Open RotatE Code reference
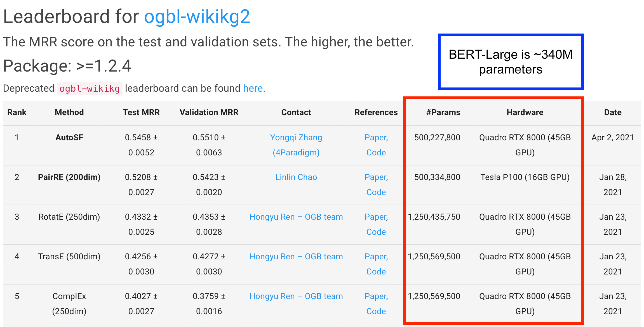Screen dimensions: 644x327 coord(376,232)
